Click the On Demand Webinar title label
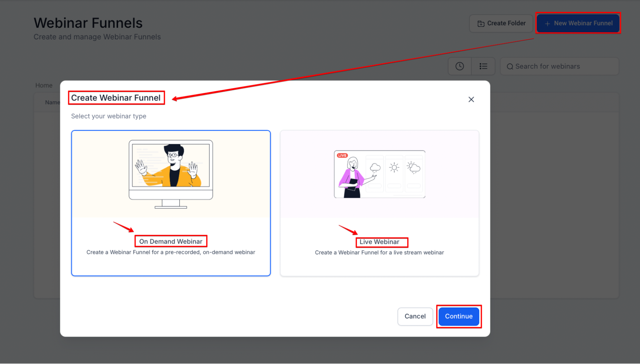 171,241
